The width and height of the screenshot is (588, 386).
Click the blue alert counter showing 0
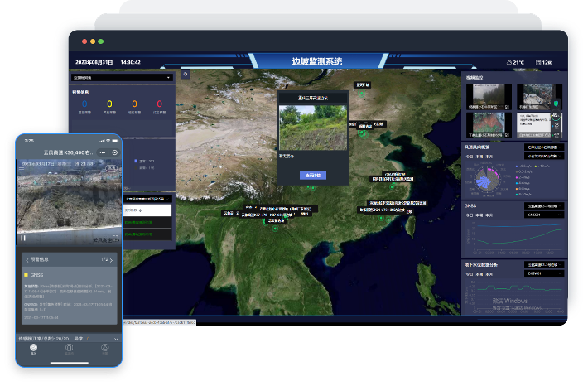point(84,104)
